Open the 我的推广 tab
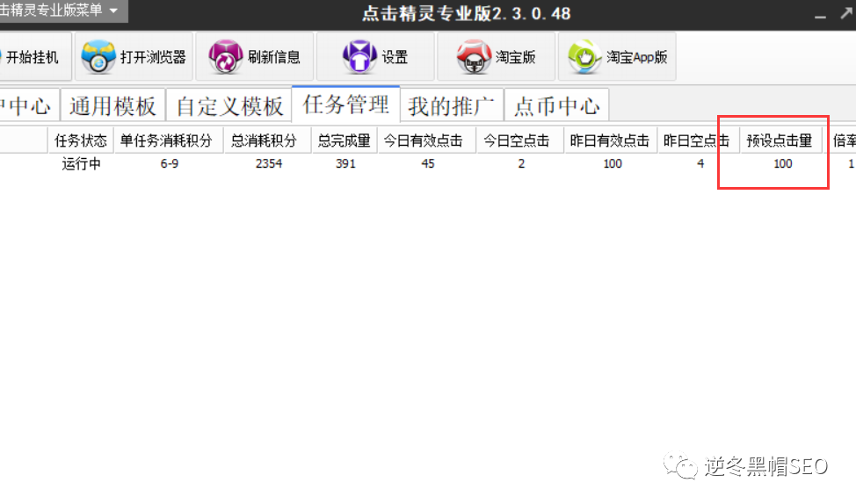 click(451, 106)
